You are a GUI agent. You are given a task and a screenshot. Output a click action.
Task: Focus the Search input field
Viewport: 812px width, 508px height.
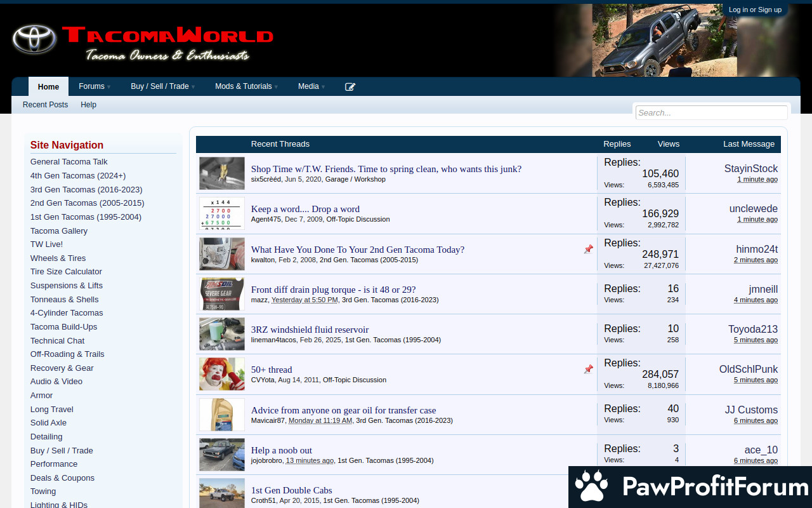pos(711,112)
